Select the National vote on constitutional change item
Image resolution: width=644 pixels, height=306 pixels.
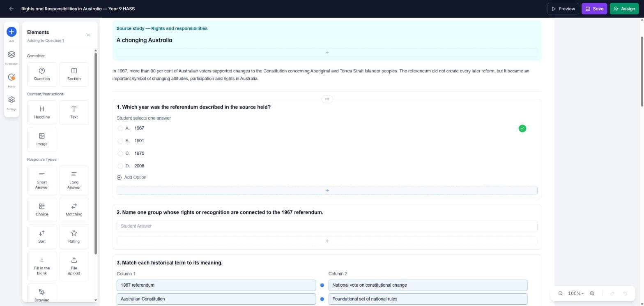coord(428,285)
